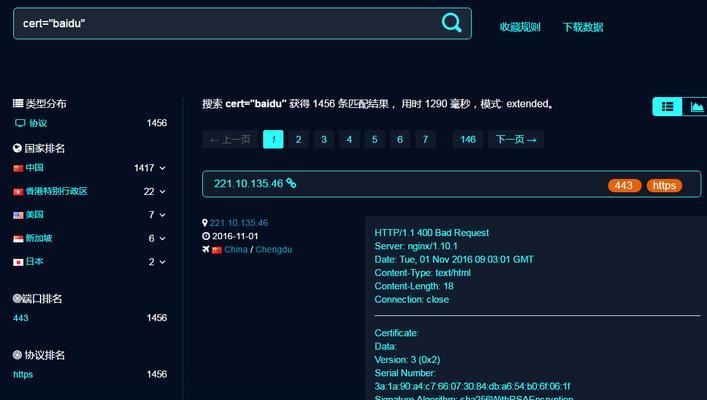Open the Chengdu city link
This screenshot has height=400, width=707.
[x=274, y=249]
